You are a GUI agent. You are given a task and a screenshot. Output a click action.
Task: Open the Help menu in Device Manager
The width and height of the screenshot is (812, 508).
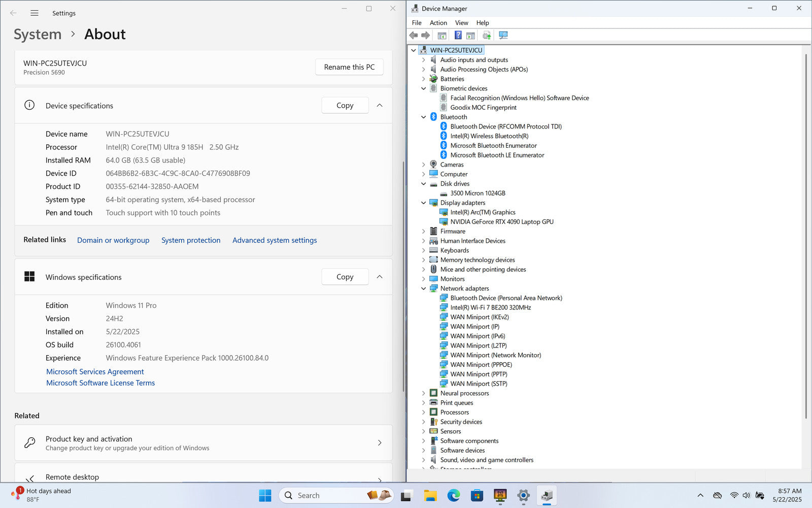[x=483, y=23]
